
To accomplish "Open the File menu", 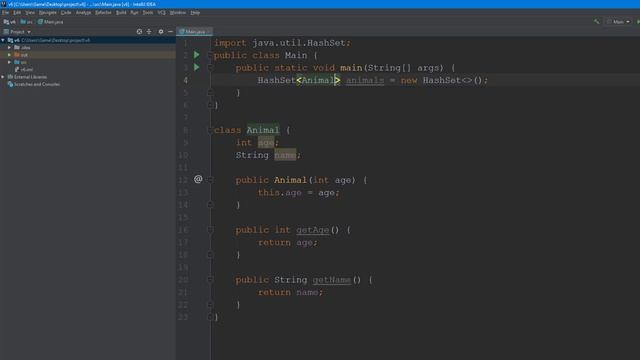I will (5, 13).
